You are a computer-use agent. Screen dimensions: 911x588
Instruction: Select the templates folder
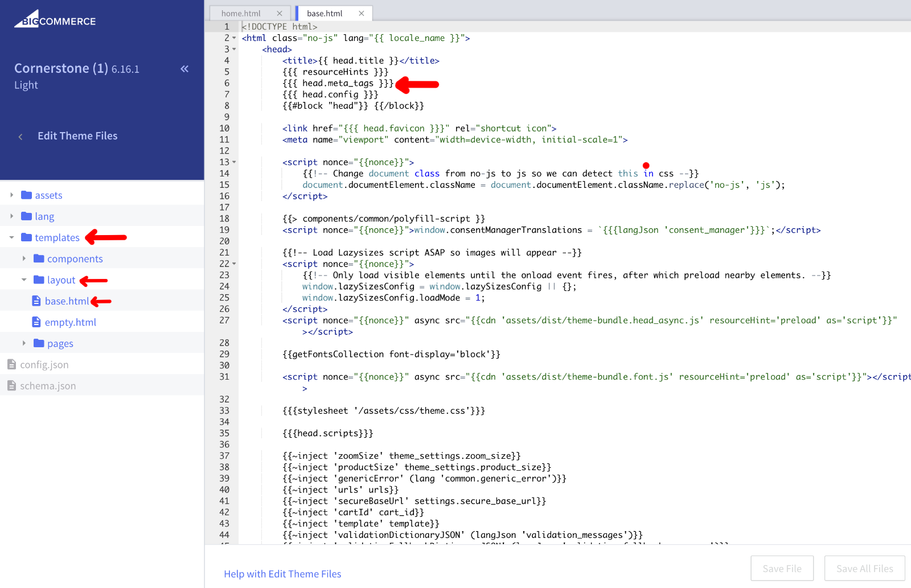click(x=57, y=237)
